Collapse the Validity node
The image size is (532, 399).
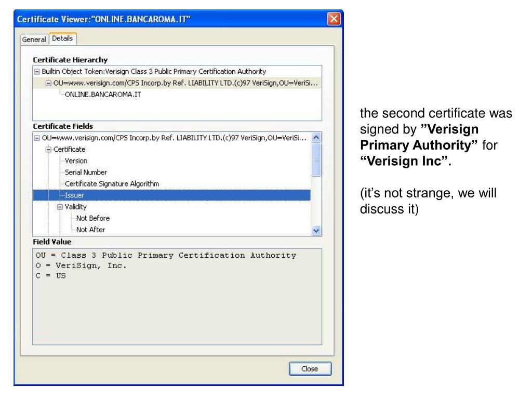coord(60,207)
